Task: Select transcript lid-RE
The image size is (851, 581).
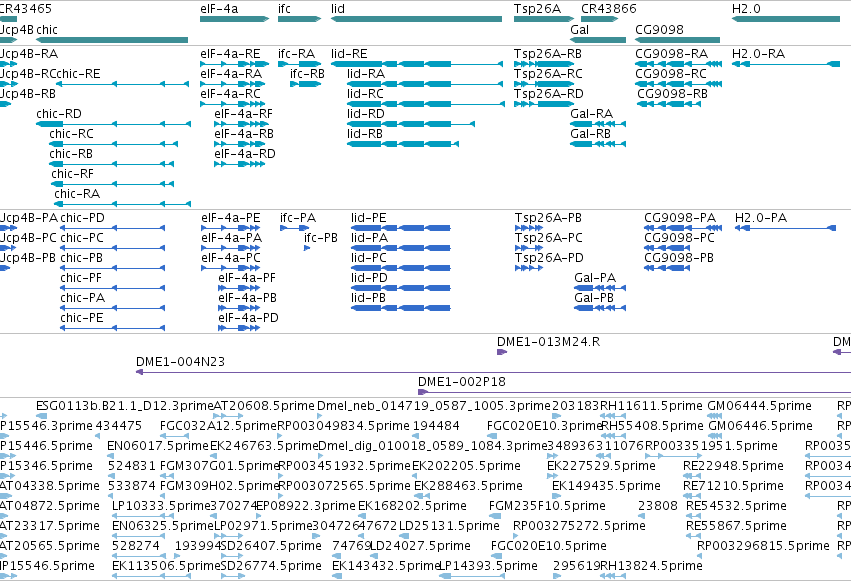Action: tap(417, 64)
